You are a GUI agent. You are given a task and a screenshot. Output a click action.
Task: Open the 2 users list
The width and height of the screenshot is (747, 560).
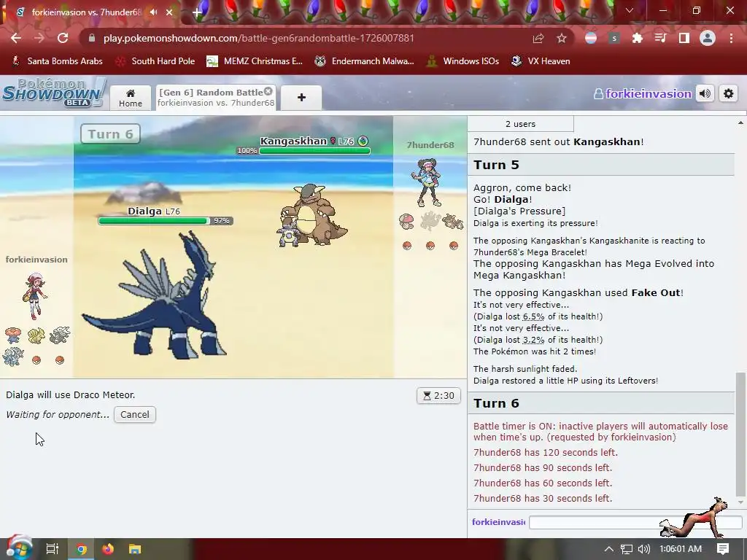[x=520, y=124]
